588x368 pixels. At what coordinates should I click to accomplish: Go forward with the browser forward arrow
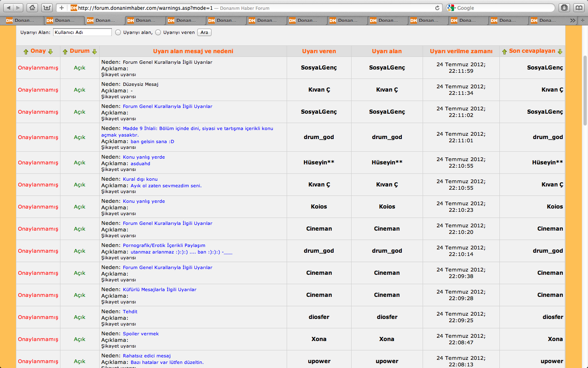[x=18, y=8]
